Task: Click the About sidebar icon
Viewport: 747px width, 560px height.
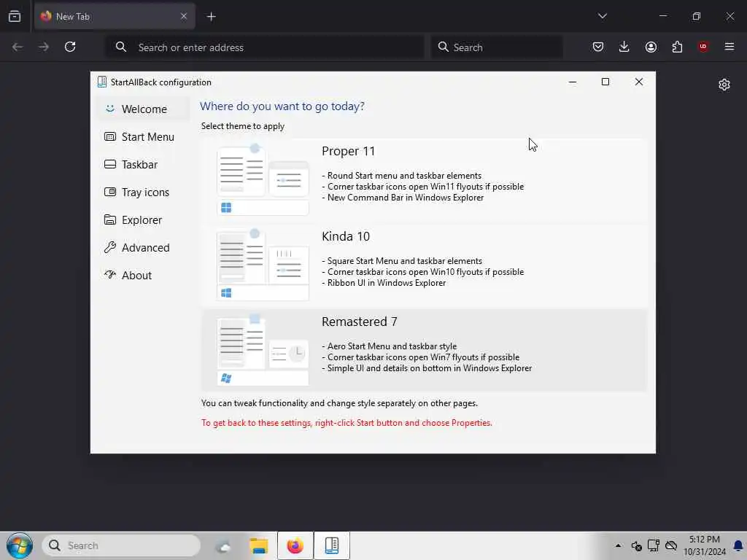Action: pyautogui.click(x=110, y=274)
